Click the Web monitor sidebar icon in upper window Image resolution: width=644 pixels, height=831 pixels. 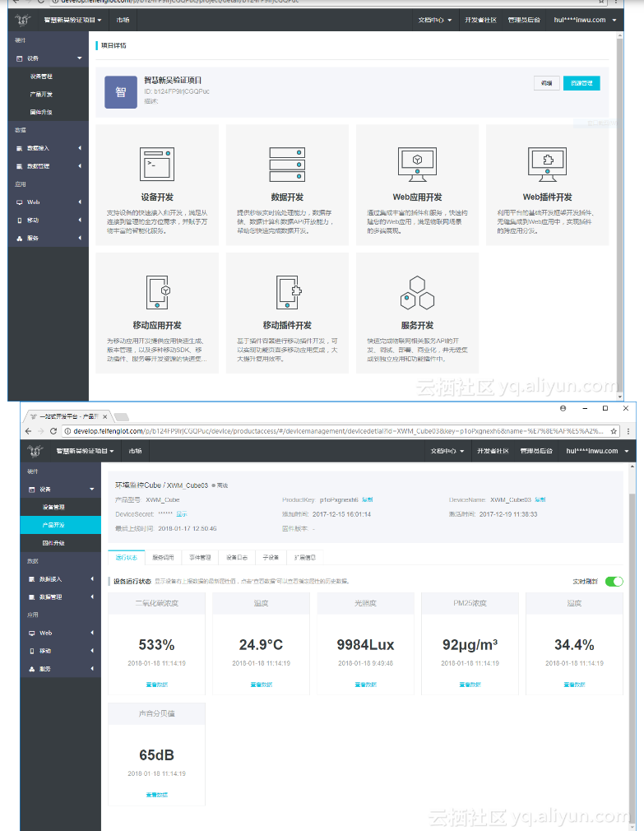(20, 202)
